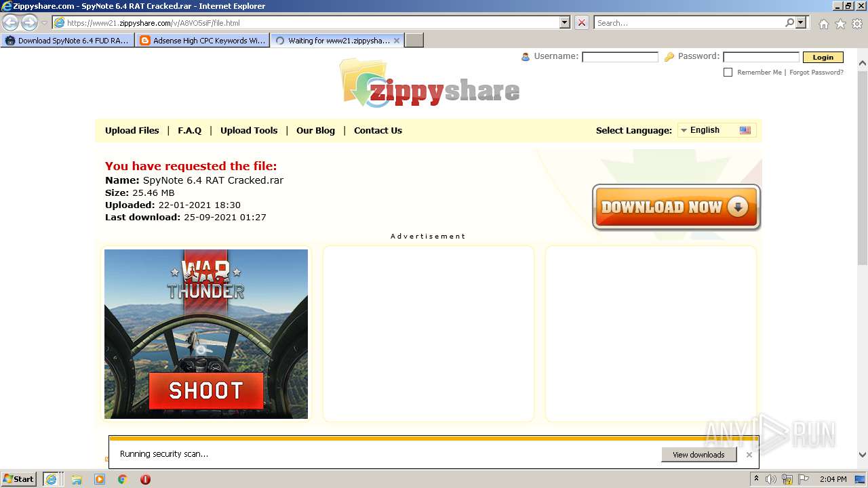Click the Login button

[x=823, y=58]
